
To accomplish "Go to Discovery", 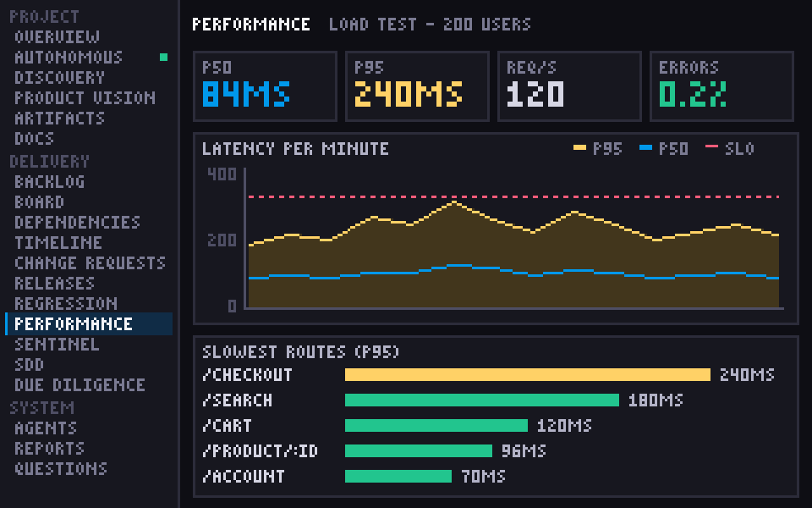I will [x=59, y=77].
